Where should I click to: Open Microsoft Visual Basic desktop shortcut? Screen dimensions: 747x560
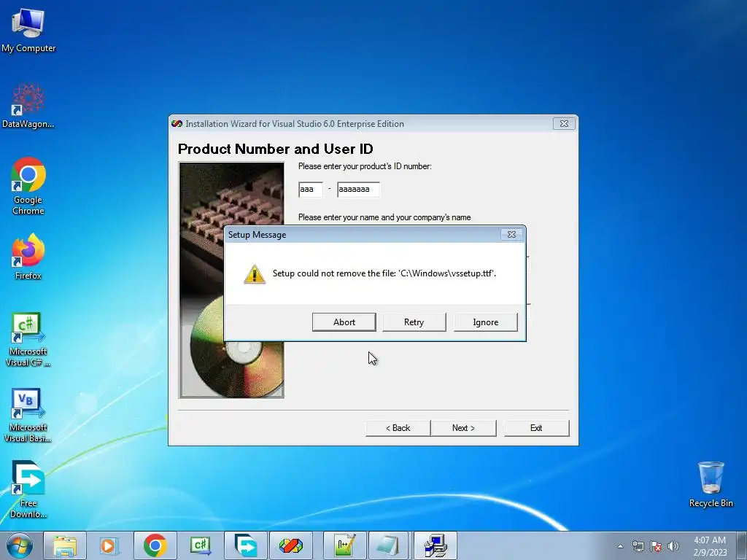[x=28, y=415]
